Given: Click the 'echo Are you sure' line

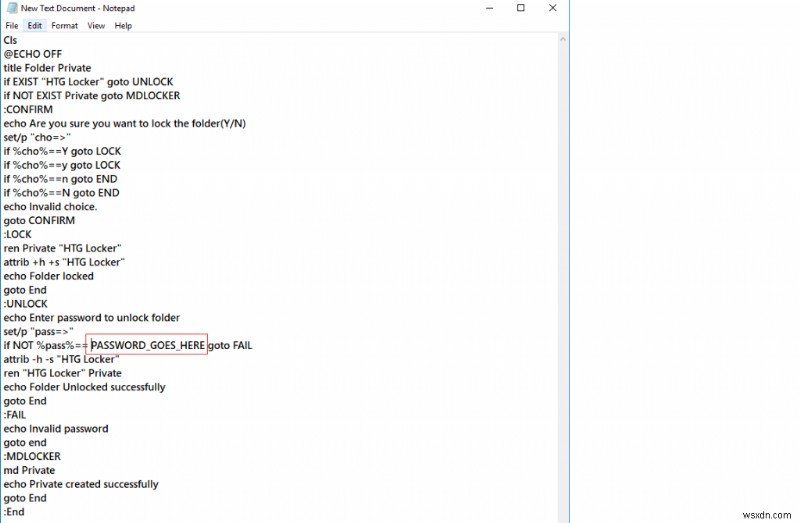Looking at the screenshot, I should (124, 123).
